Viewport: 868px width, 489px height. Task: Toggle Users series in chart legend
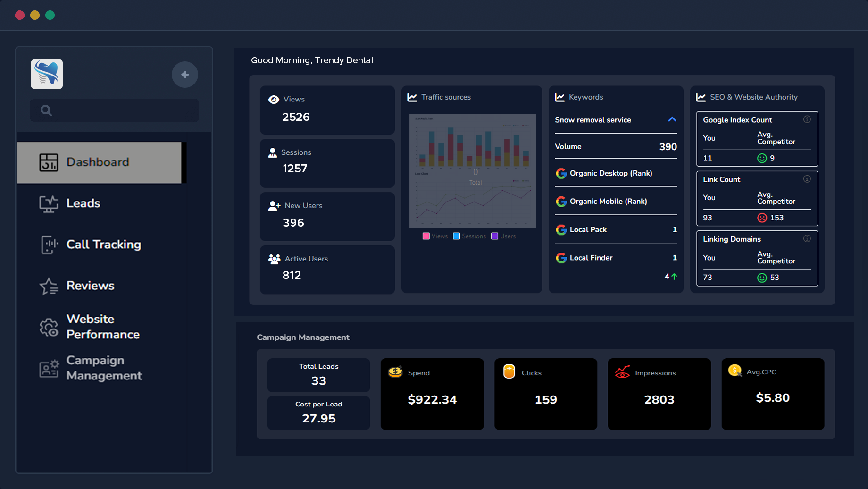(x=503, y=236)
